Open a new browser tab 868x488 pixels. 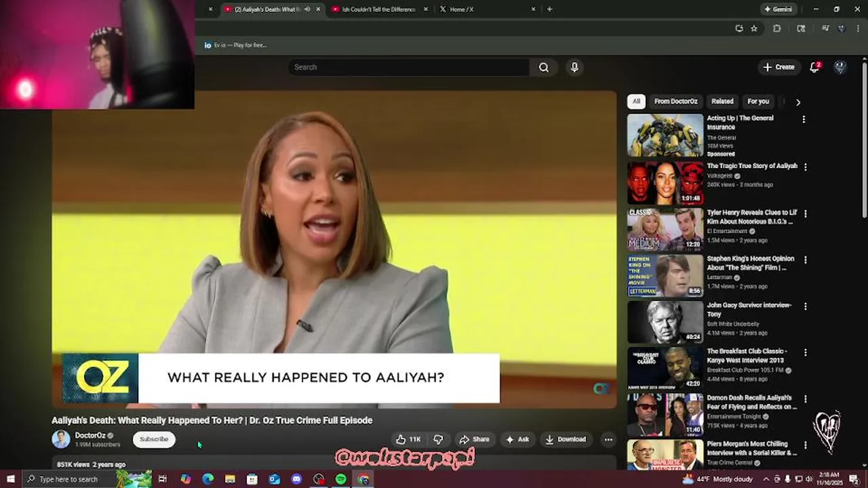(549, 9)
